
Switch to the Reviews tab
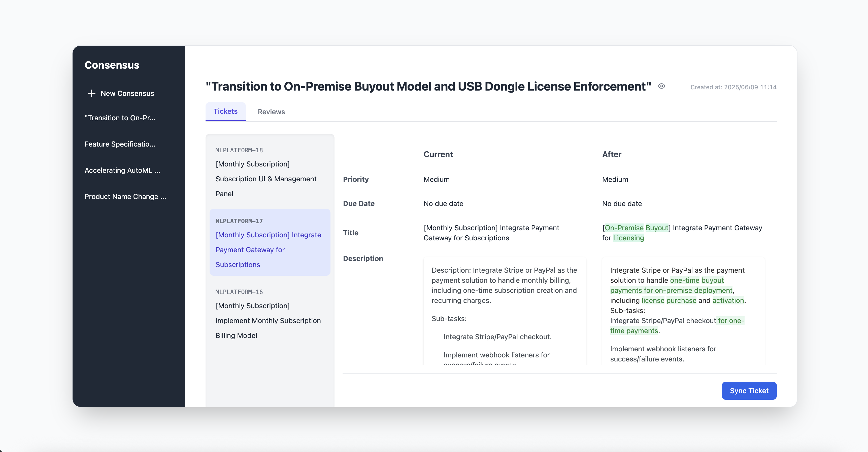tap(271, 112)
